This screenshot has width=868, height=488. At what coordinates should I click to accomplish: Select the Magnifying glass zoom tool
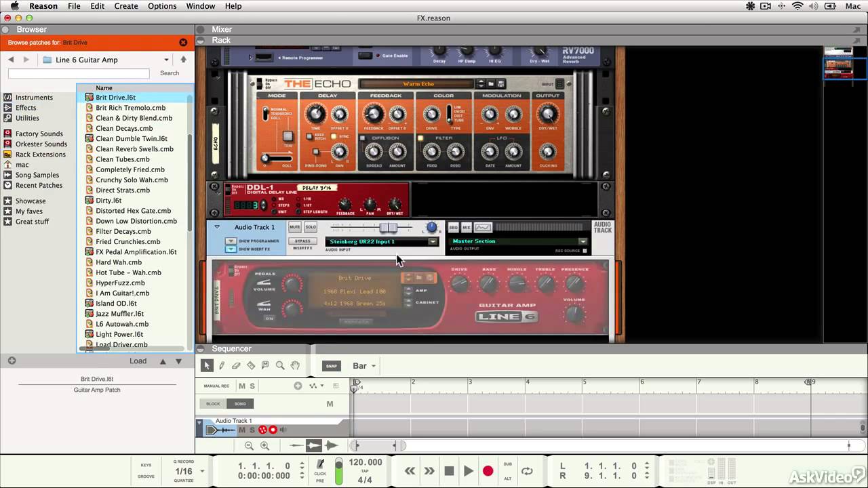(x=280, y=365)
